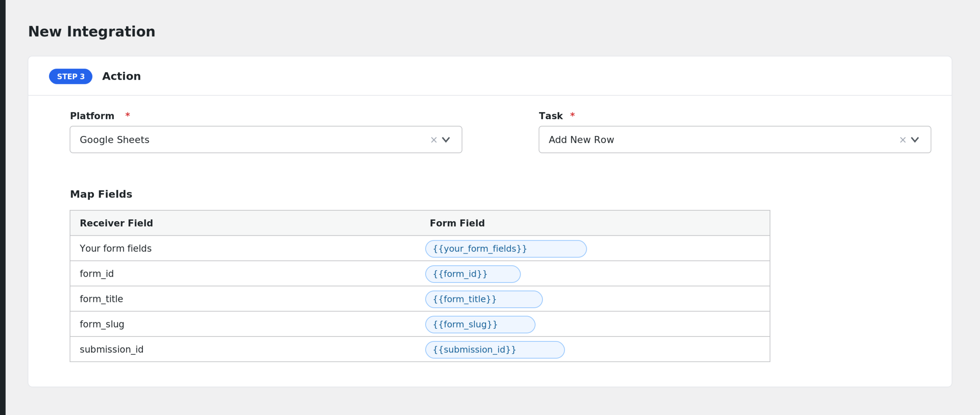The height and width of the screenshot is (415, 980).
Task: Expand the Platform dropdown arrow
Action: tap(446, 140)
